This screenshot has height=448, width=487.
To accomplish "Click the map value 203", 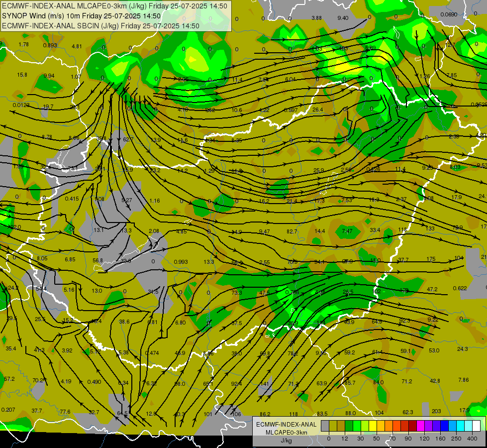I will pos(436,411).
